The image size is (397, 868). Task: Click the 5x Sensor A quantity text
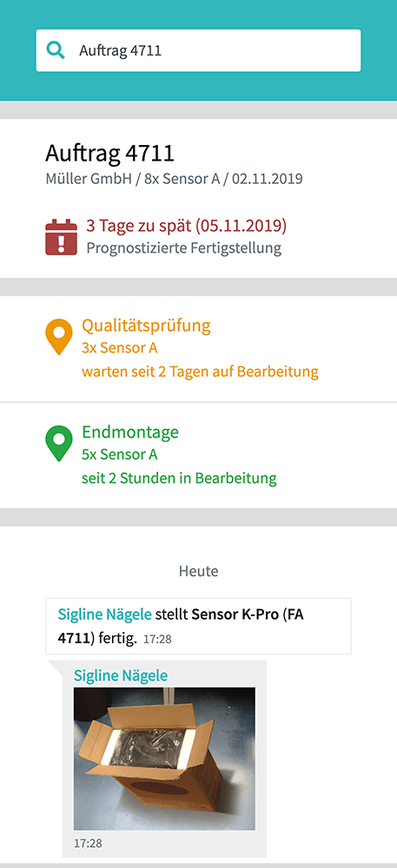point(120,455)
